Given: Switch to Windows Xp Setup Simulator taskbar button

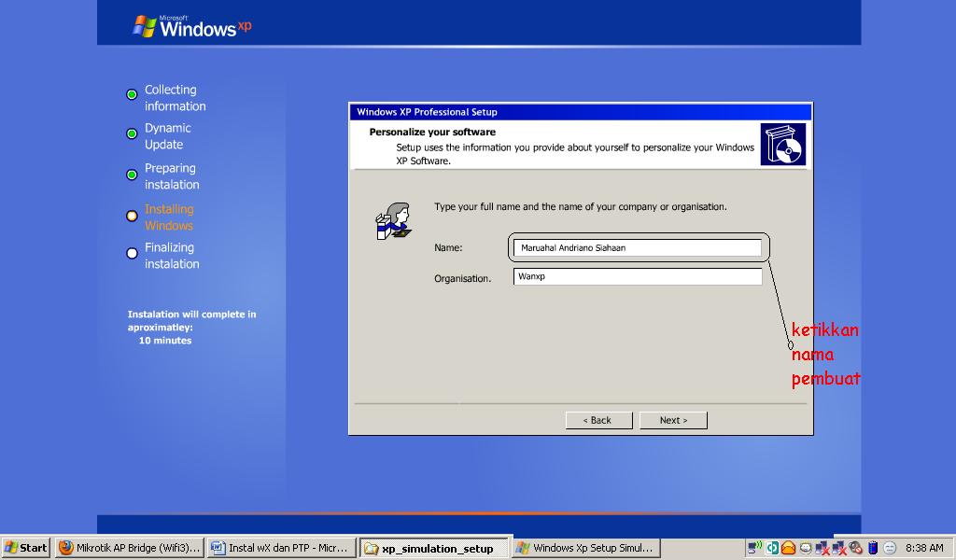Looking at the screenshot, I should point(586,548).
